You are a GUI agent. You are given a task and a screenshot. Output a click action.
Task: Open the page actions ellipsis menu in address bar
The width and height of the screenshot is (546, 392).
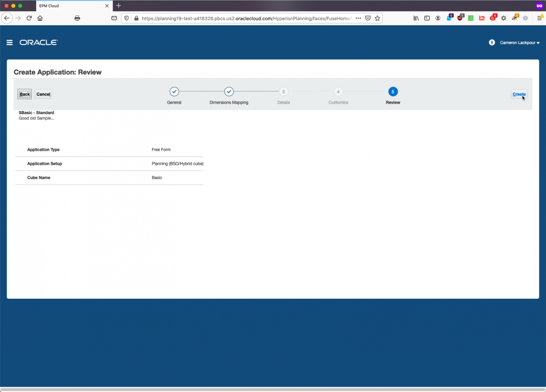[x=358, y=17]
